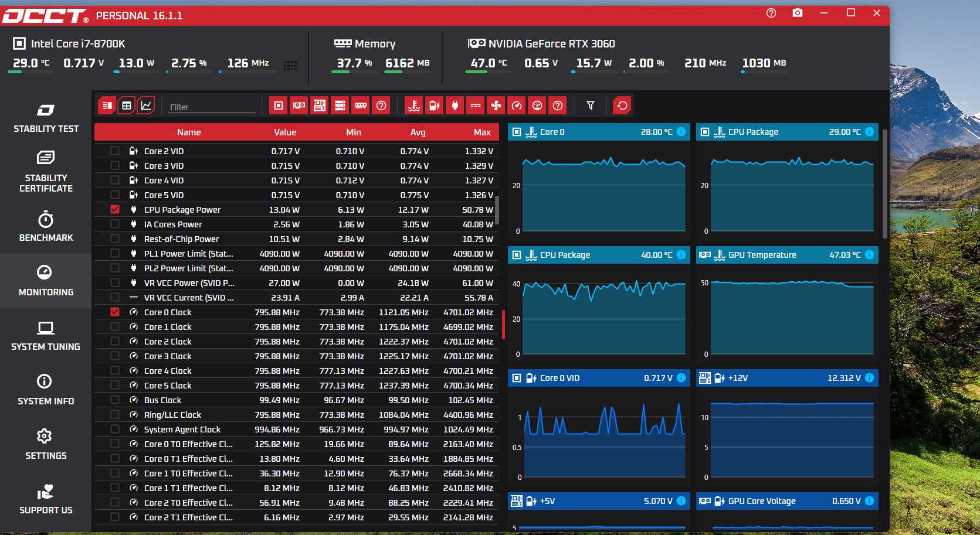Viewport: 980px width, 535px height.
Task: Open the Settings section
Action: tap(46, 445)
